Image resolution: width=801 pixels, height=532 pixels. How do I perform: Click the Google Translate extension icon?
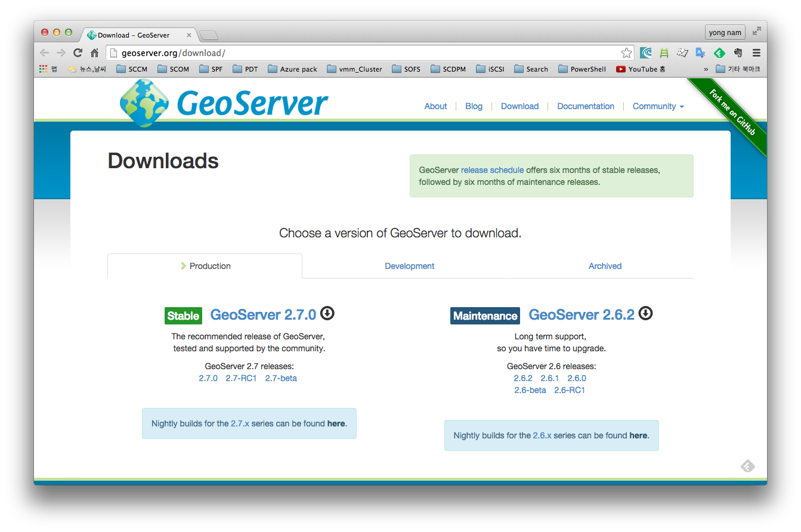tap(700, 52)
